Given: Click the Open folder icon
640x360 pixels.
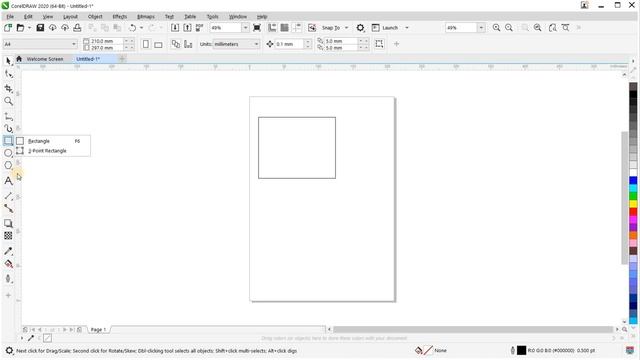Looking at the screenshot, I should pyautogui.click(x=20, y=28).
